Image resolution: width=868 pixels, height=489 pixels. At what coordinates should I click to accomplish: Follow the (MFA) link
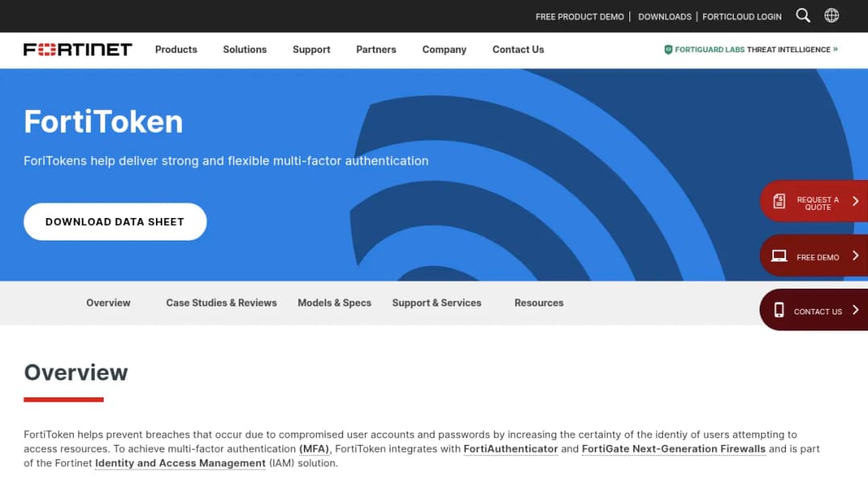314,449
